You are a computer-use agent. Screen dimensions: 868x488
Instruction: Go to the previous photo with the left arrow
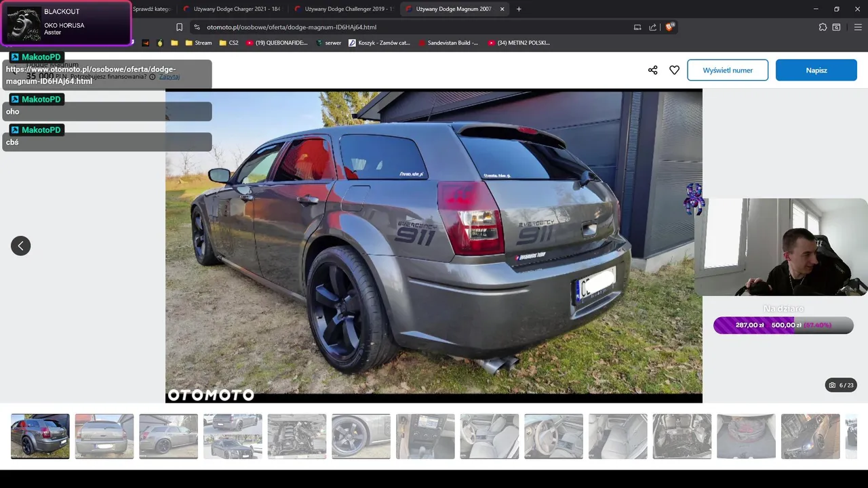pyautogui.click(x=21, y=245)
